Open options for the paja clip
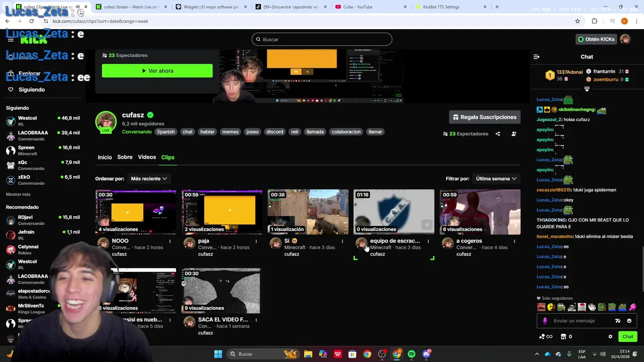644x362 pixels. (x=256, y=241)
